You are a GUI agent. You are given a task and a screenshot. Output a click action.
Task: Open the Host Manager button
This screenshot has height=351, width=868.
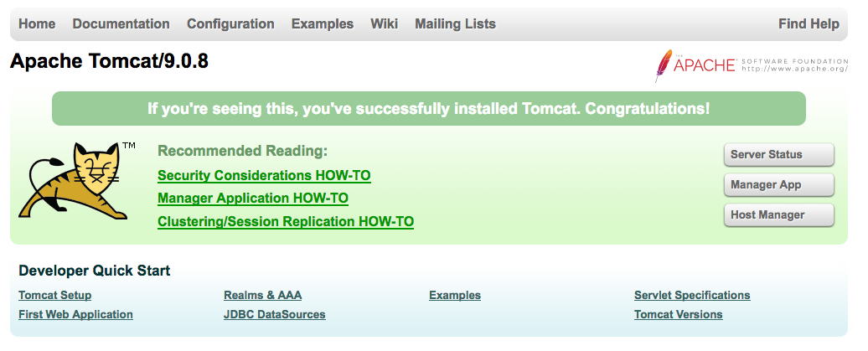778,215
